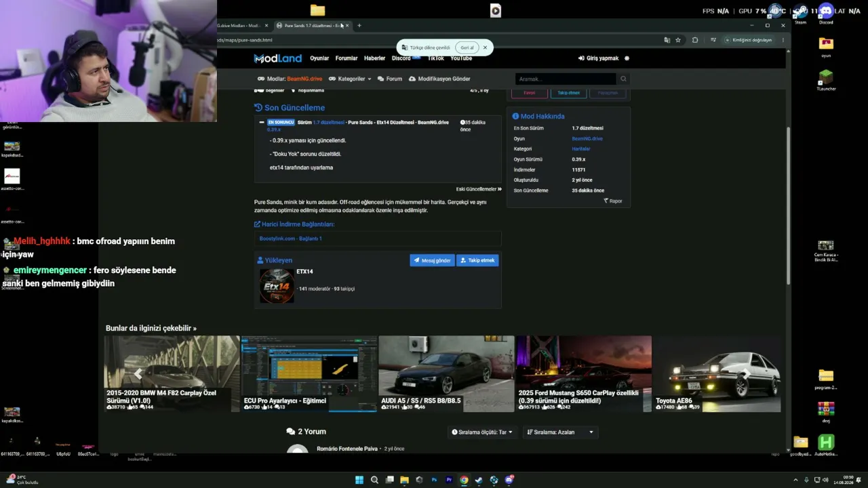Click the Takip etmek button next to Favori
The image size is (868, 488).
pos(568,93)
